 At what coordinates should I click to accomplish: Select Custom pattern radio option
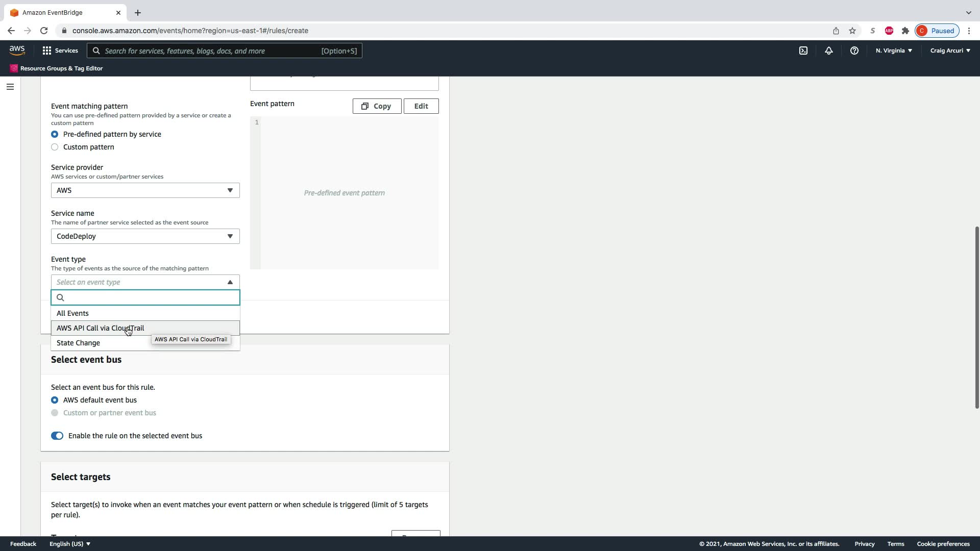point(55,147)
